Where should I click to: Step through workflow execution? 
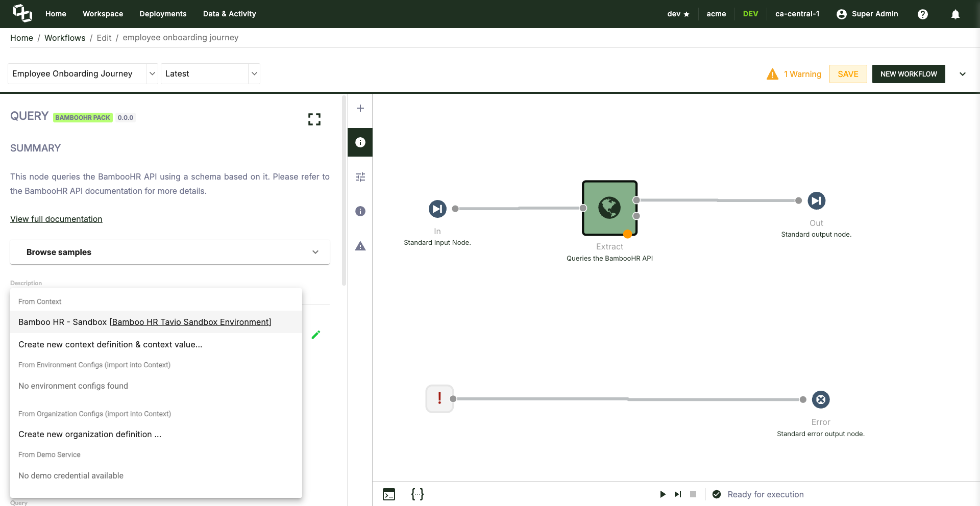(678, 494)
